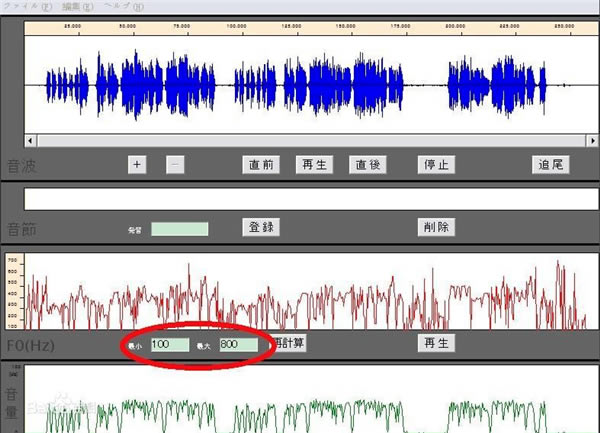Click the 削除 delete button

(x=436, y=227)
